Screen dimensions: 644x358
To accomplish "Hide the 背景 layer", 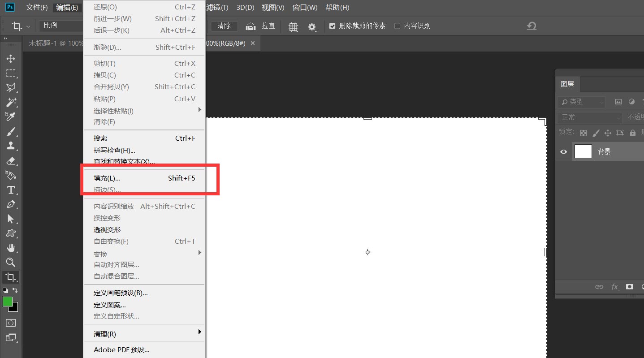I will [x=563, y=151].
